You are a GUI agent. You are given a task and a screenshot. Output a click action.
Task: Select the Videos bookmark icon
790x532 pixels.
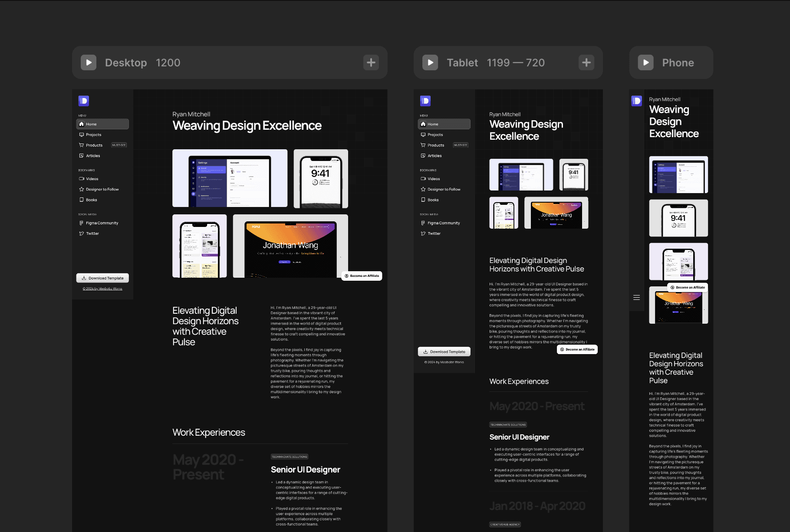(82, 178)
